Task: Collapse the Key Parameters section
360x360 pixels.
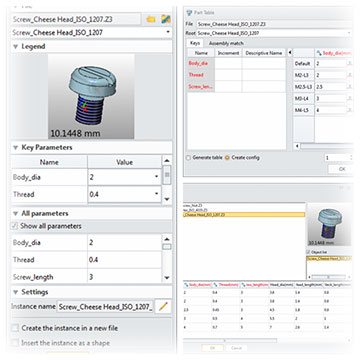Action: (x=15, y=147)
